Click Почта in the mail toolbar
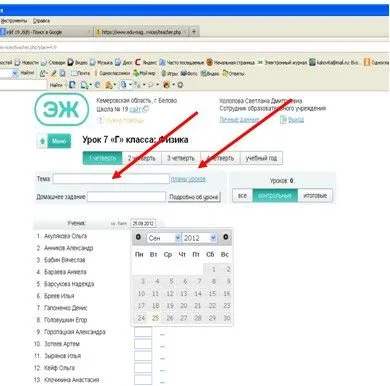Image resolution: width=390 pixels, height=386 pixels. pos(80,73)
